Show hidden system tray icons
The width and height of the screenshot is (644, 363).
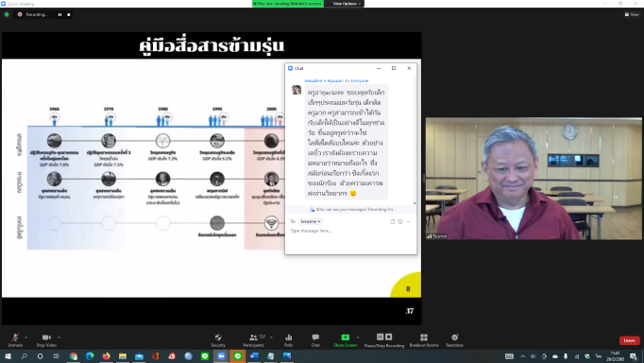pyautogui.click(x=523, y=356)
